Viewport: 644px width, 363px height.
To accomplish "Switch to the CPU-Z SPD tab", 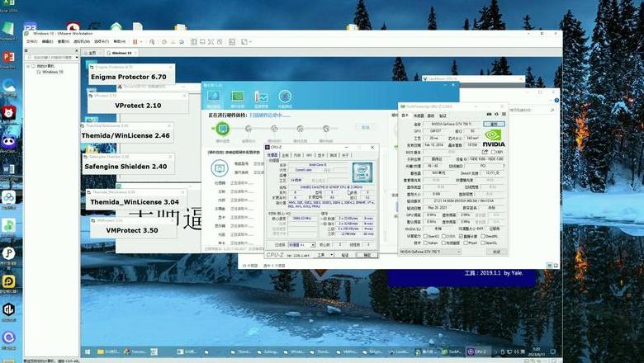I will [309, 155].
